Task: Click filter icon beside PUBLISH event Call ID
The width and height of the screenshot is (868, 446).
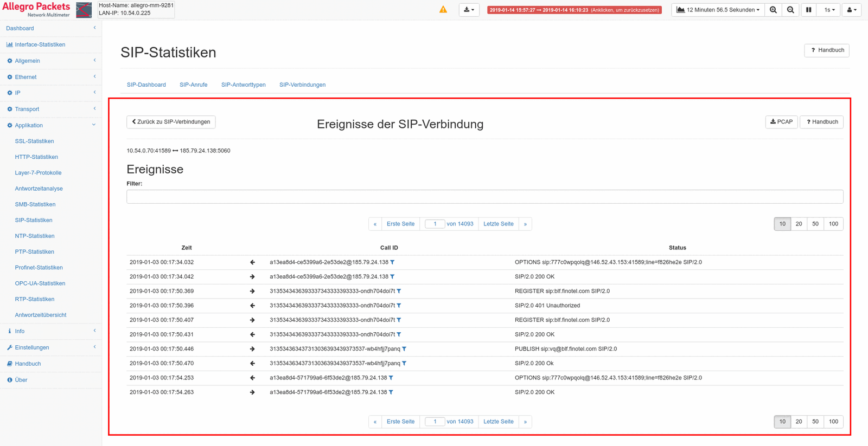Action: click(404, 349)
